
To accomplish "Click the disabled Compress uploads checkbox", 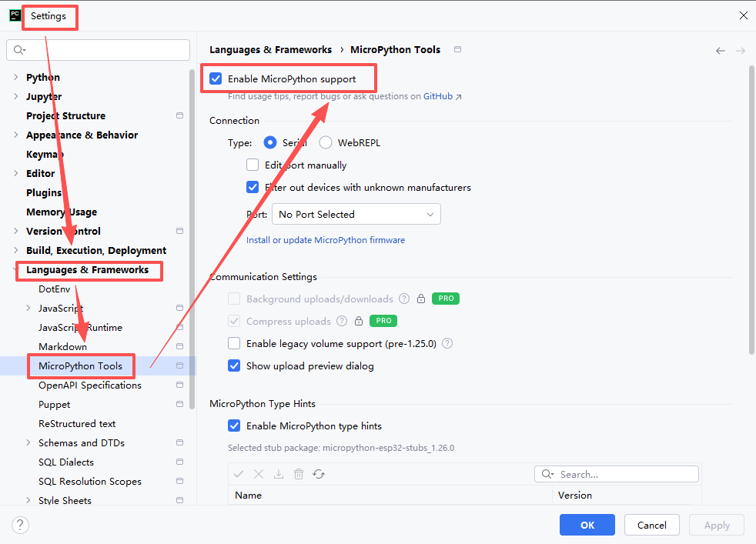I will 234,321.
